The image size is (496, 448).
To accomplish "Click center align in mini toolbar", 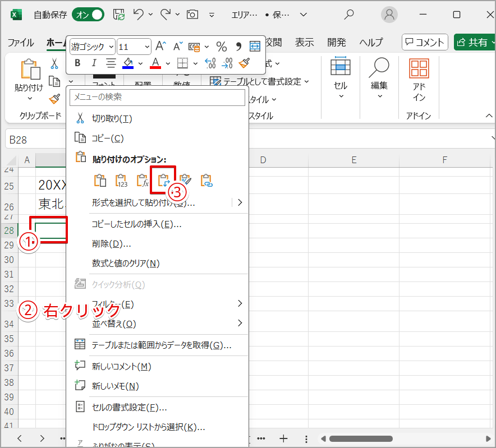I will click(x=111, y=63).
